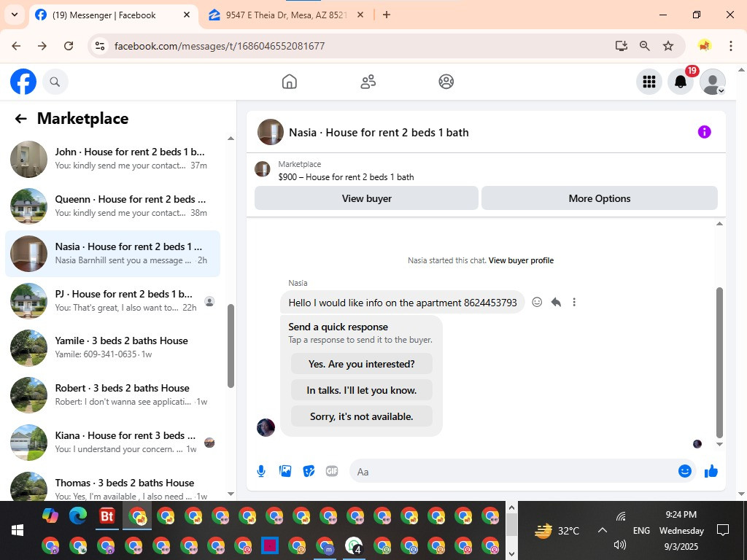Select the Nasia House for rent conversation
The image size is (747, 560).
click(x=112, y=254)
